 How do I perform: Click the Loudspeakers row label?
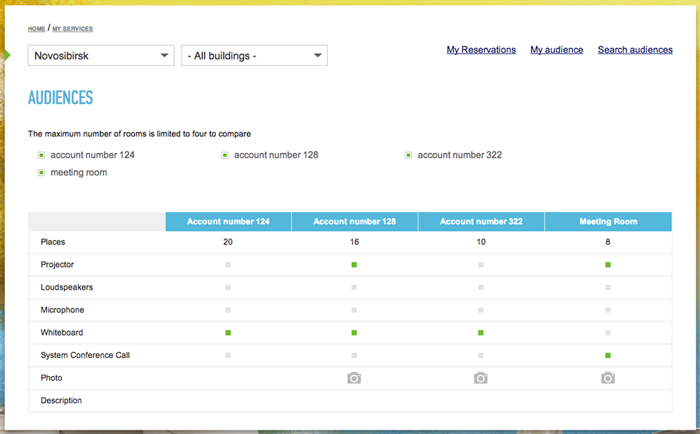[x=67, y=288]
